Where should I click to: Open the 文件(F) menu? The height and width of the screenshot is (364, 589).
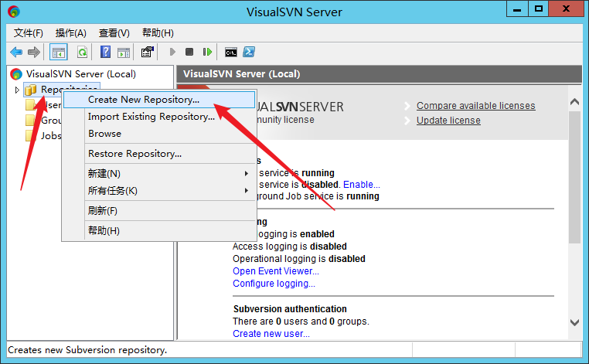(x=29, y=33)
